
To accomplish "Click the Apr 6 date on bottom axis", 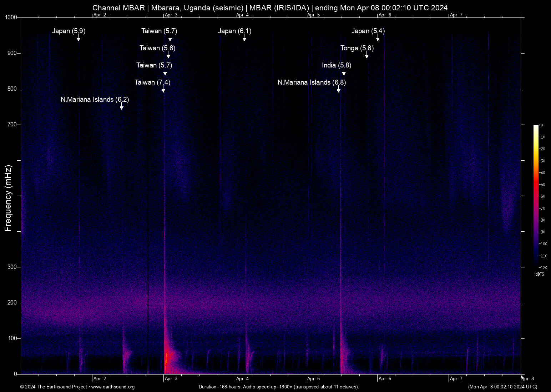I will tap(385, 378).
